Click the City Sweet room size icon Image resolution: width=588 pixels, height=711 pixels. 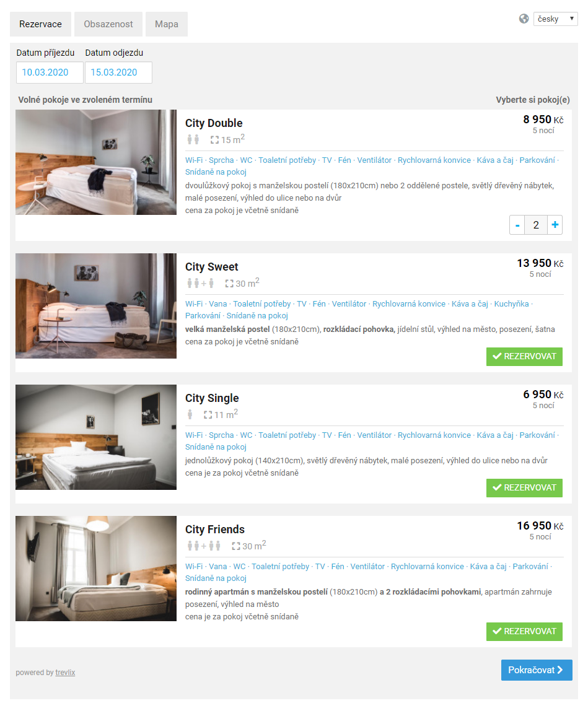click(229, 284)
